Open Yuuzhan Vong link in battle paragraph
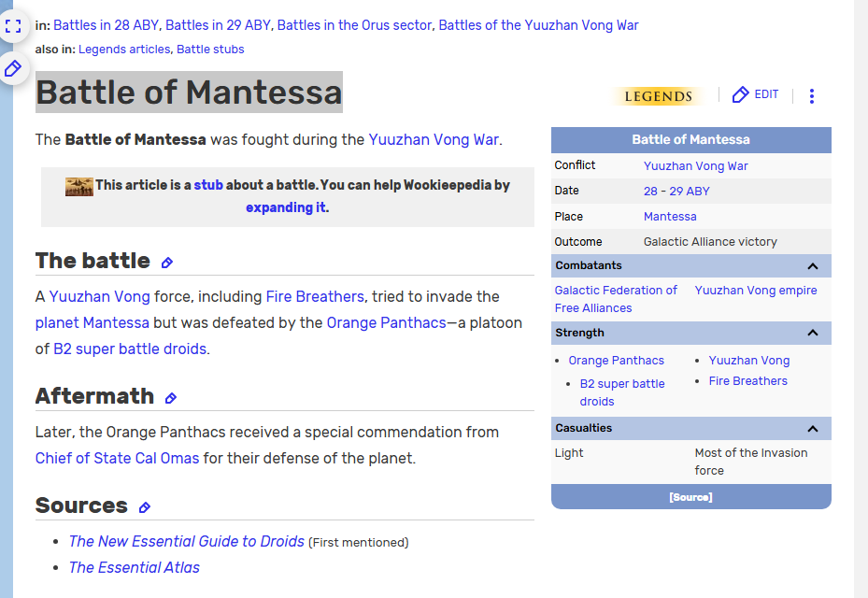868x598 pixels. pyautogui.click(x=100, y=297)
